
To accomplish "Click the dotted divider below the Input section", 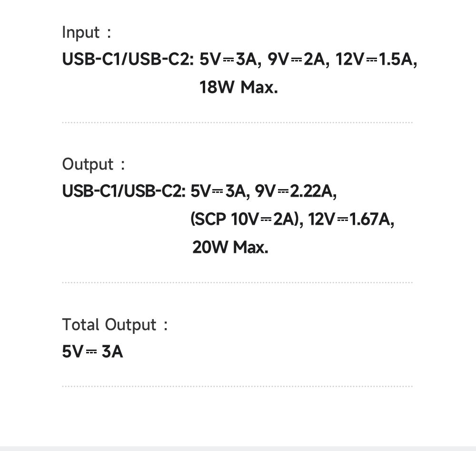I will click(237, 122).
